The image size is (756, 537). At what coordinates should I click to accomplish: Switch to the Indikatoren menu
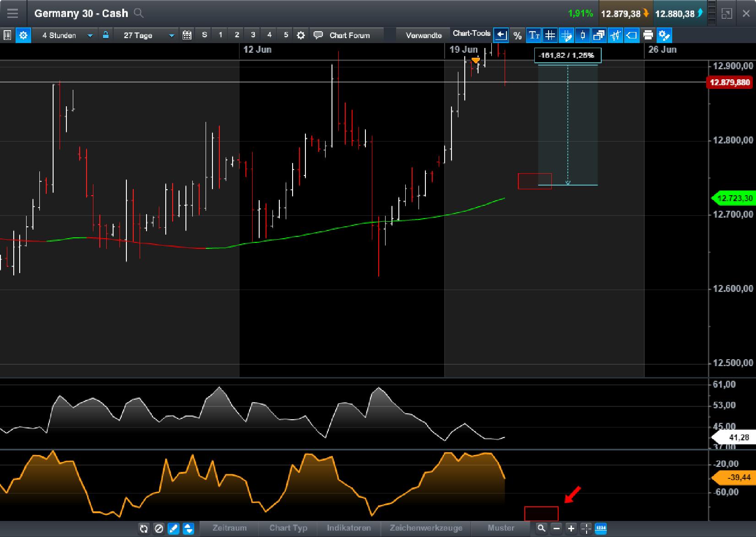[x=348, y=528]
